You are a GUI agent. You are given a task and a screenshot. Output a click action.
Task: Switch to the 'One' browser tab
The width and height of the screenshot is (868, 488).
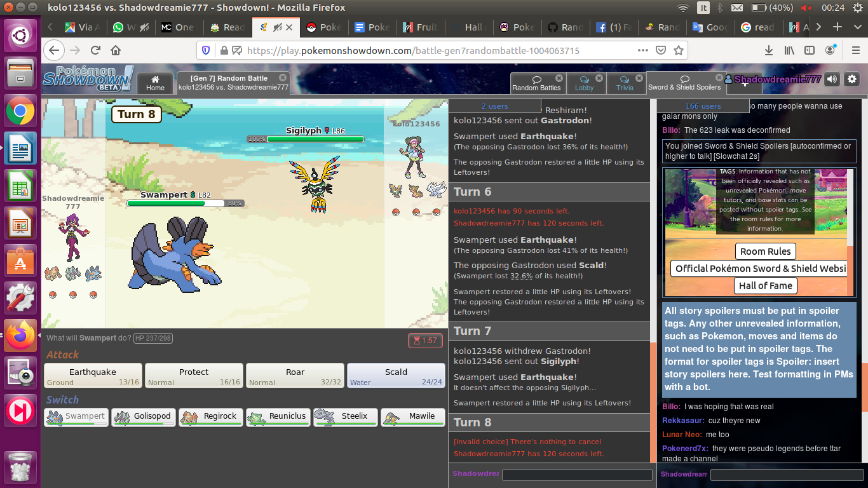pos(178,27)
